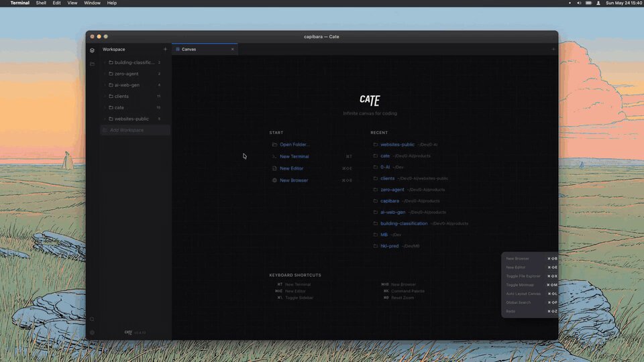Screen dimensions: 644x362
Task: Open the Help menu
Action: (x=112, y=3)
